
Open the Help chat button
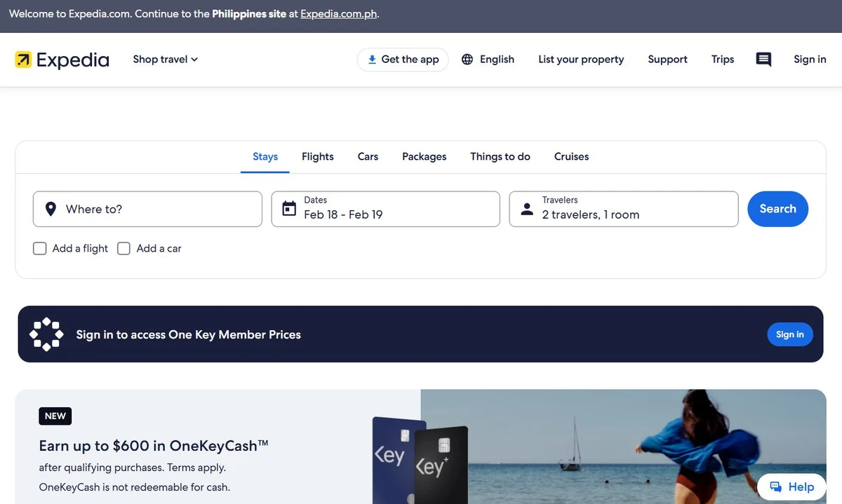point(791,486)
